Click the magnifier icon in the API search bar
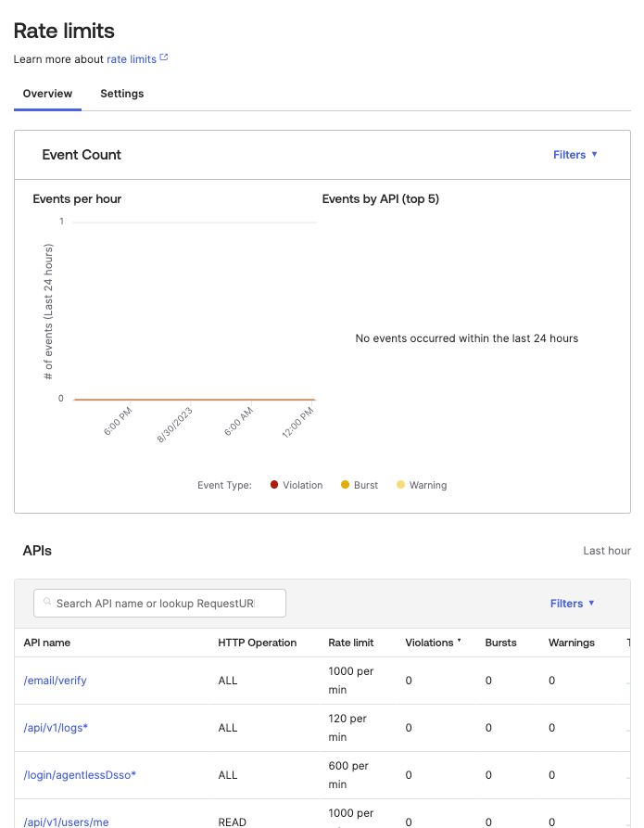This screenshot has width=644, height=828. point(46,603)
